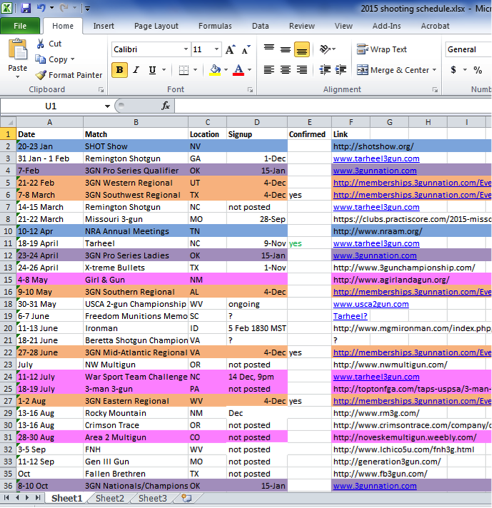Click the Align Text Right icon
The image size is (492, 508).
click(x=302, y=70)
